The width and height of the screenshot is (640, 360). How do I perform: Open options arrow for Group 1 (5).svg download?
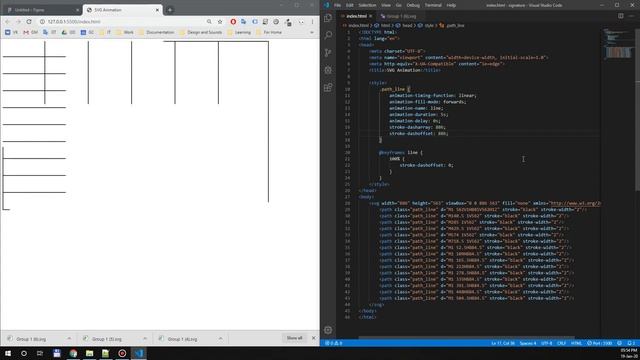pyautogui.click(x=144, y=338)
